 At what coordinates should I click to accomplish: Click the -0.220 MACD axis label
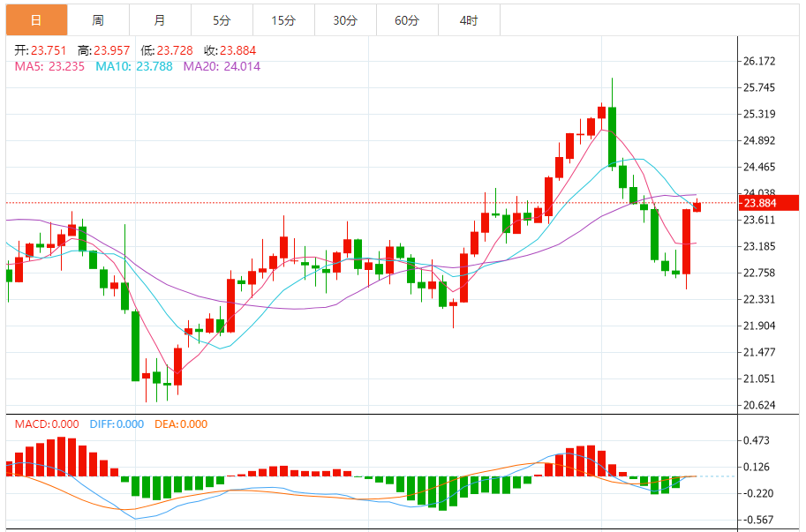(x=758, y=493)
